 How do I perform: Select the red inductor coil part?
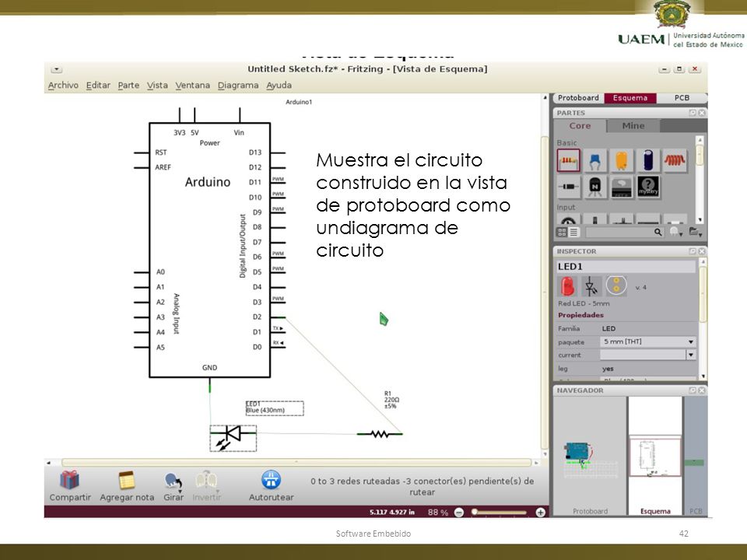[675, 160]
